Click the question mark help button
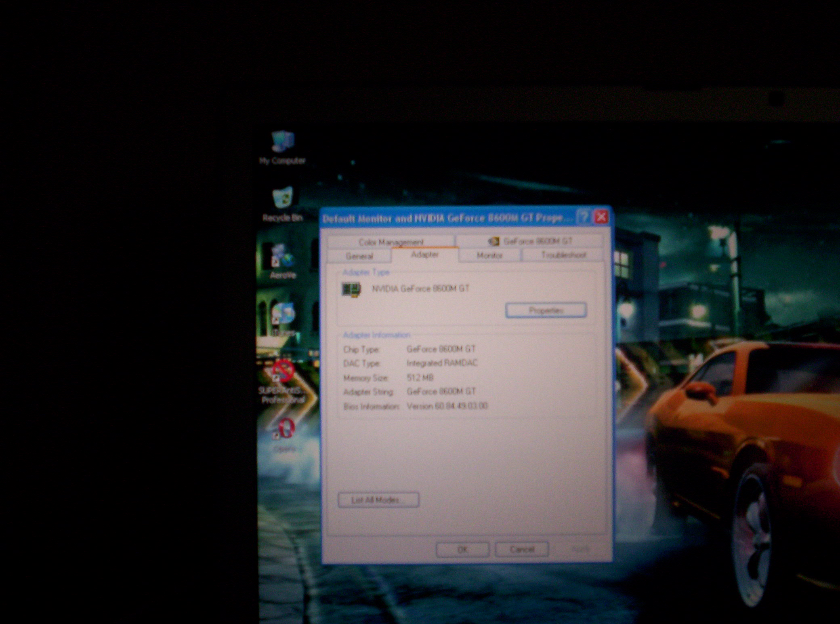This screenshot has width=840, height=624. (584, 217)
